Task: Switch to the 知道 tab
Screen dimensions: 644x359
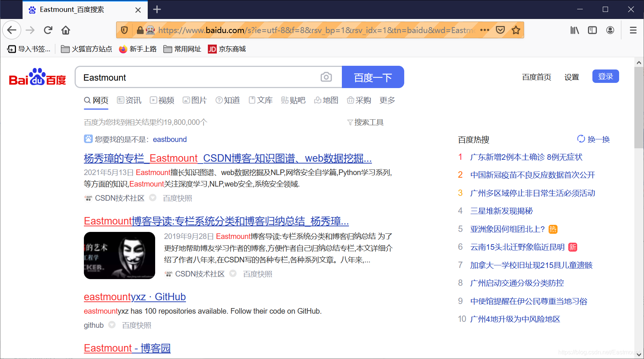Action: coord(228,100)
